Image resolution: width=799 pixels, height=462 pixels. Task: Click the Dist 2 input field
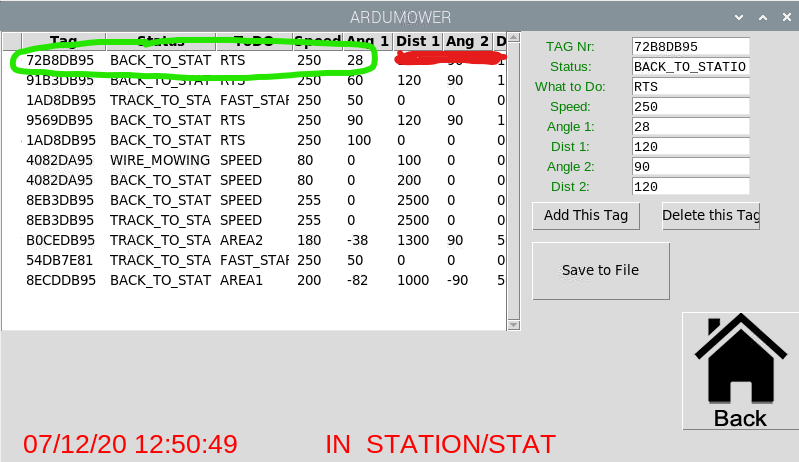[x=690, y=186]
